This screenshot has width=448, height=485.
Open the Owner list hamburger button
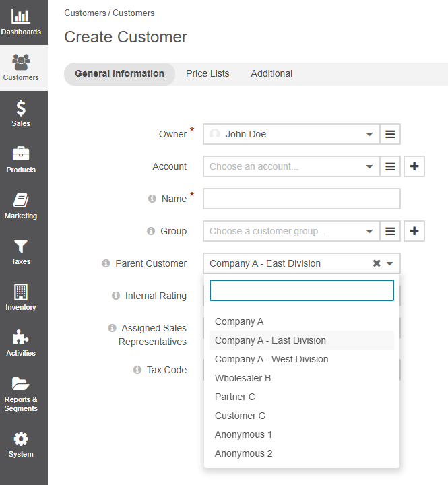point(390,134)
